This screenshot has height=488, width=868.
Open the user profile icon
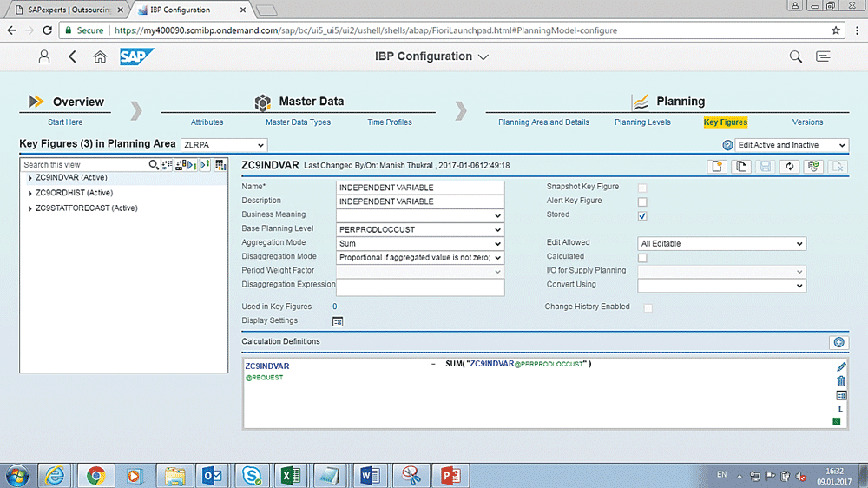tap(43, 56)
